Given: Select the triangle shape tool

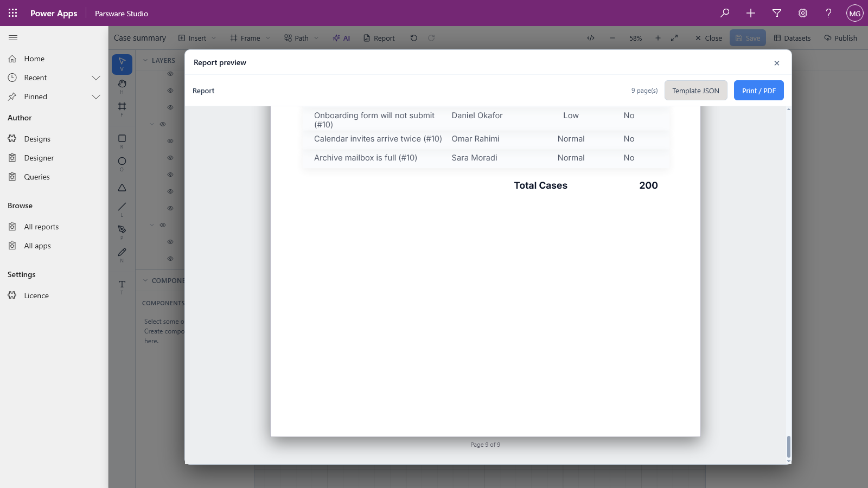Looking at the screenshot, I should coord(122,188).
